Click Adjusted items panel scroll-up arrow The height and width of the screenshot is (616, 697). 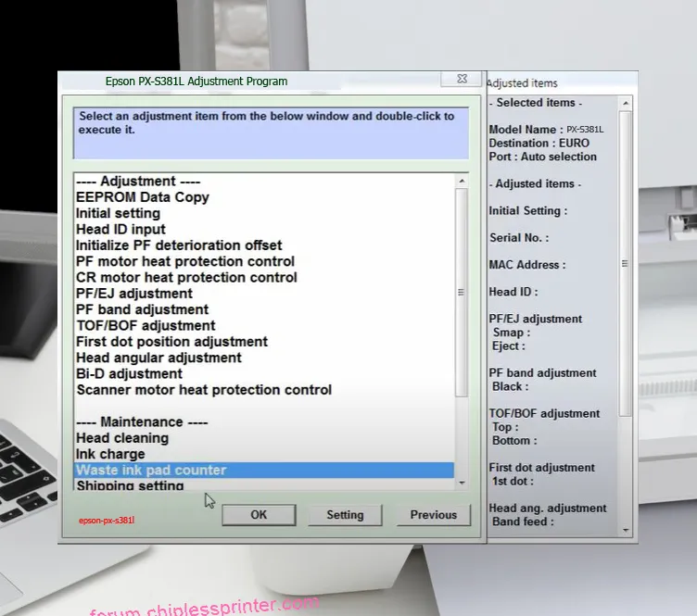(626, 103)
